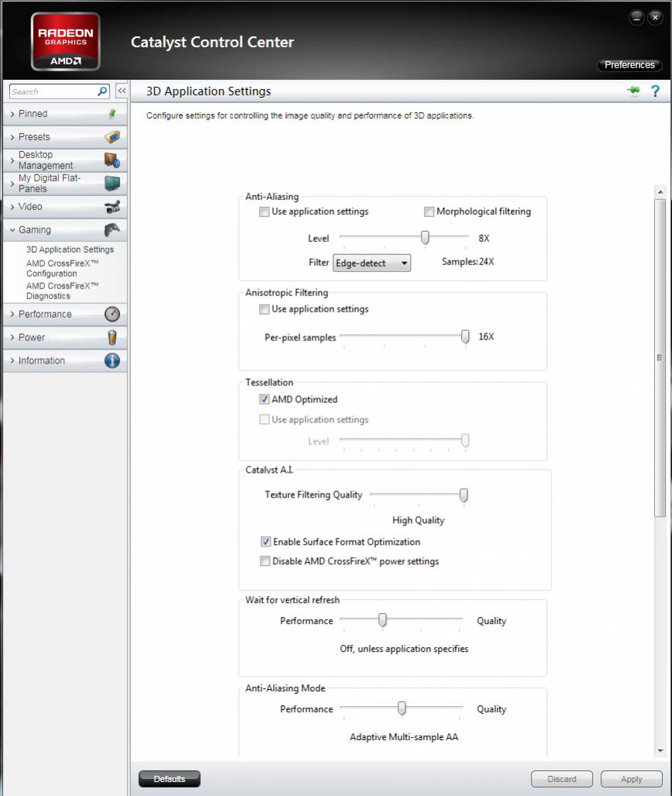
Task: Click the Discard button
Action: tap(562, 779)
